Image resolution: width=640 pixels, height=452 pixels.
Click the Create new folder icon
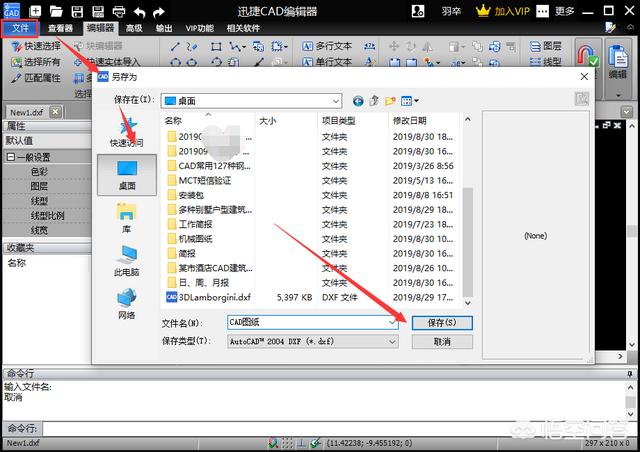pyautogui.click(x=390, y=101)
